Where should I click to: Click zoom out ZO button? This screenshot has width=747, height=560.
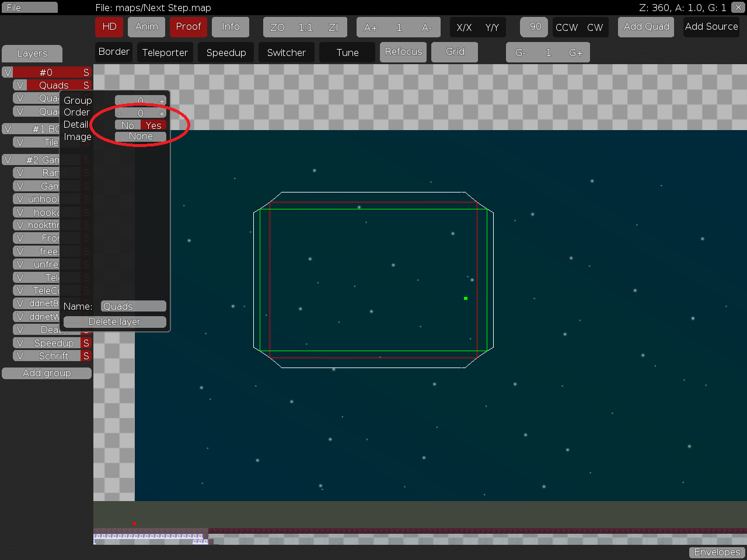click(277, 27)
